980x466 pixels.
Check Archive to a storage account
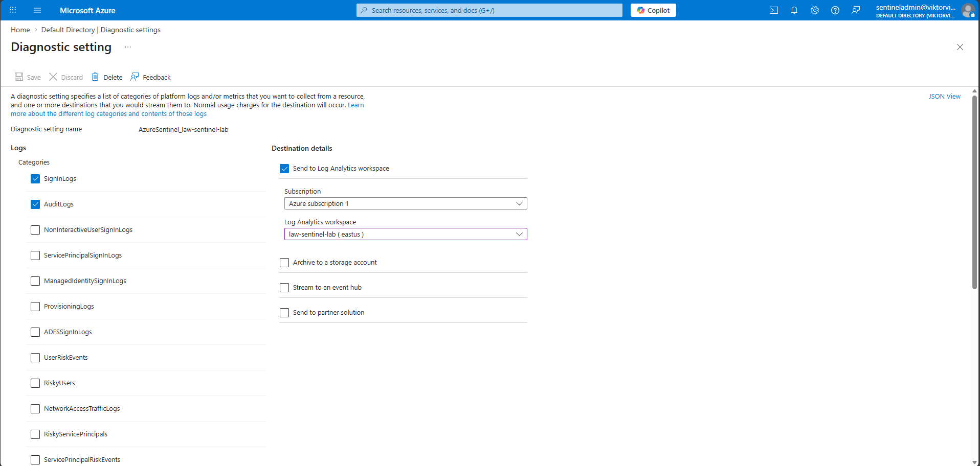tap(284, 263)
